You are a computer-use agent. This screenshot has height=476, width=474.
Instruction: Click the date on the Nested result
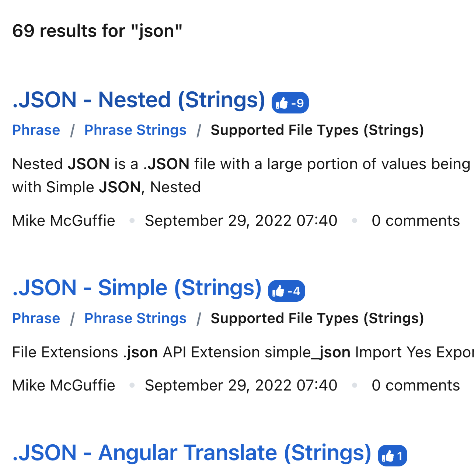[241, 221]
